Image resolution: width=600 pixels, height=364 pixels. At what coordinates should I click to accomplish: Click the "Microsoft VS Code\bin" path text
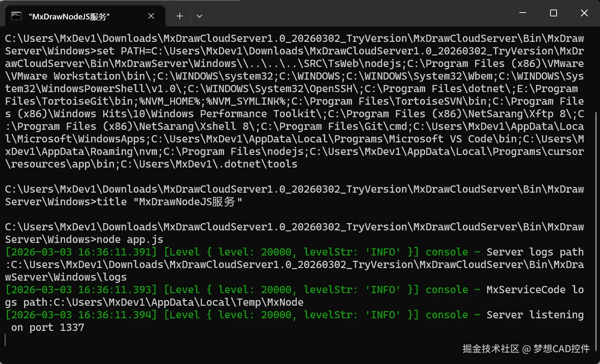tap(453, 139)
